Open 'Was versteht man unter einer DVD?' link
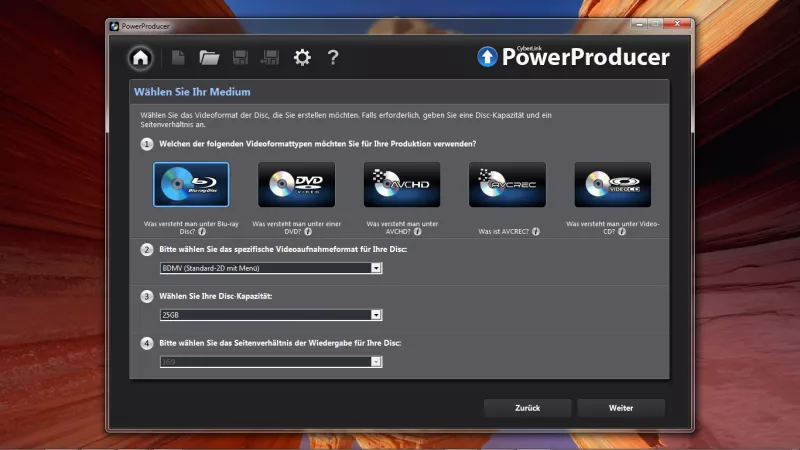The height and width of the screenshot is (450, 800). click(x=296, y=228)
